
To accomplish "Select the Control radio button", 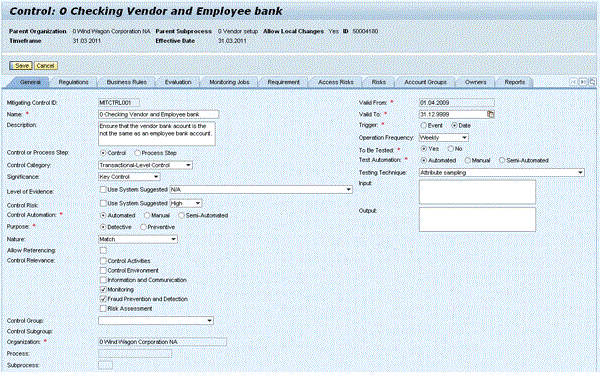I will (103, 153).
